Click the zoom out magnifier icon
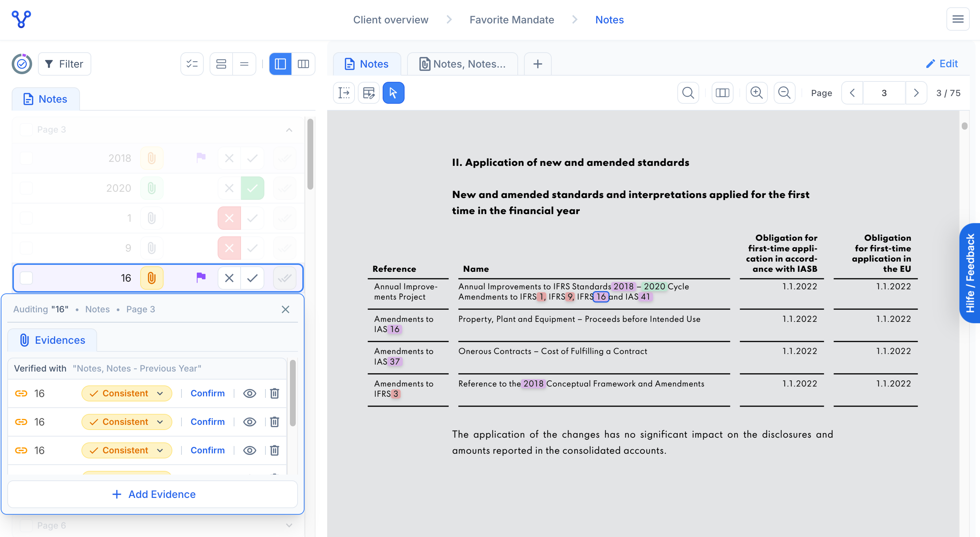980x537 pixels. coord(784,93)
